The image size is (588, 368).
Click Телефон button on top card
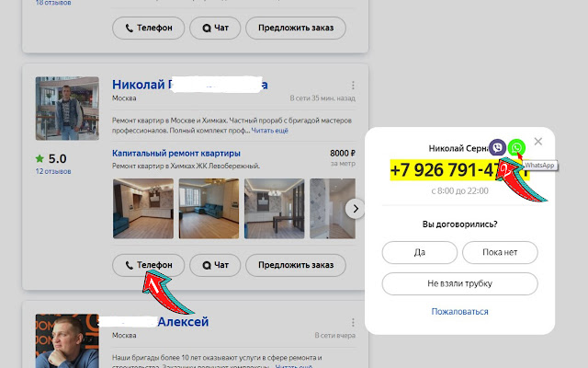click(149, 29)
